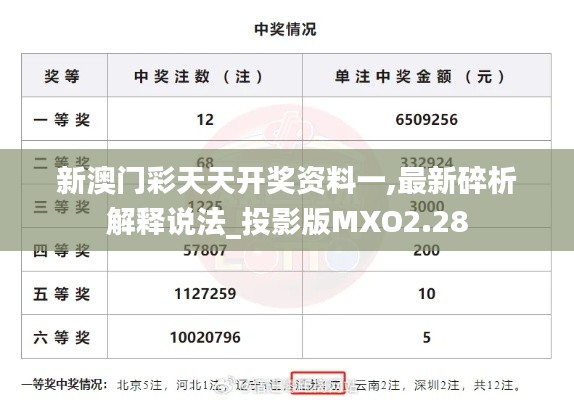This screenshot has width=574, height=400.
Task: Select the 单注中奖金额（元） column header
Action: click(420, 76)
